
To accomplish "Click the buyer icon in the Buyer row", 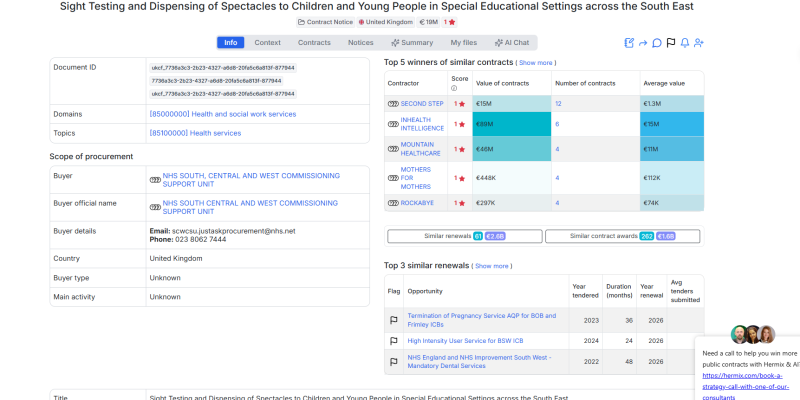I will (155, 180).
